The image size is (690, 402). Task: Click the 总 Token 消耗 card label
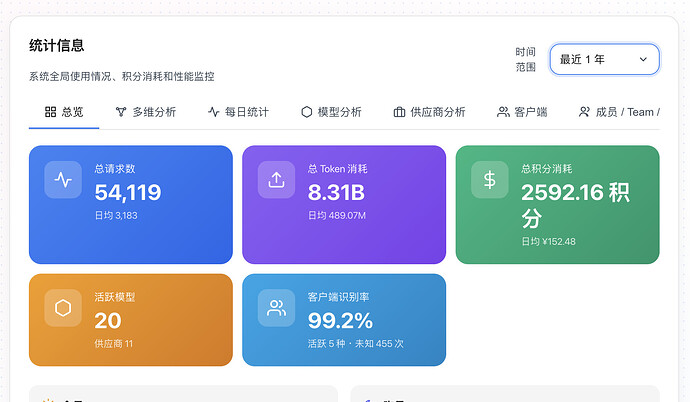338,169
